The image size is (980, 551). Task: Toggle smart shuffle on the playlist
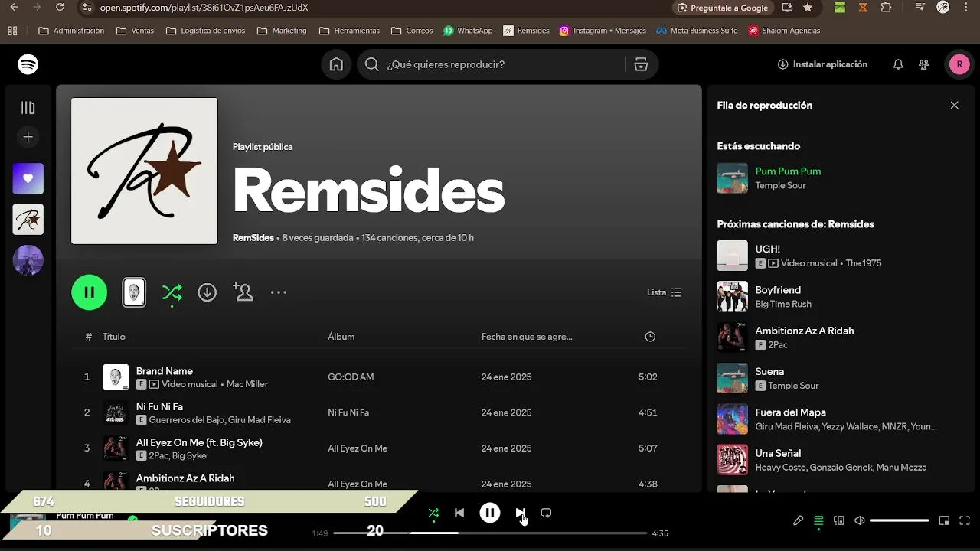[172, 292]
